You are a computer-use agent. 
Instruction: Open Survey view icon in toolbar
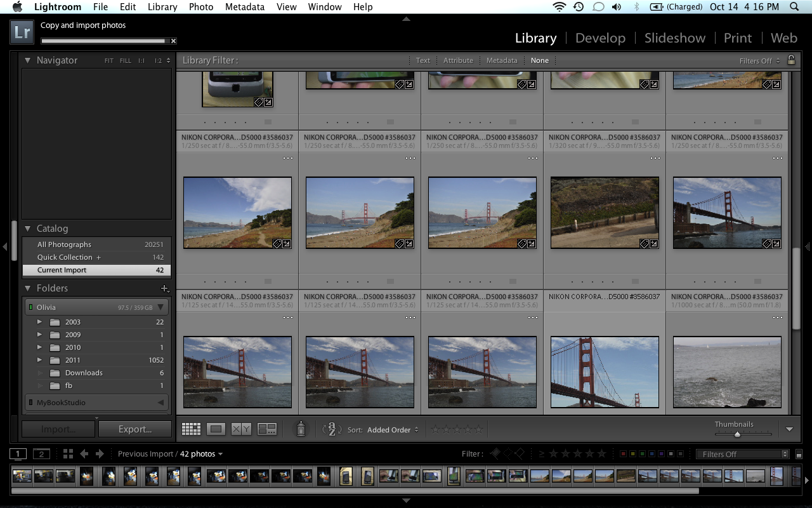click(x=267, y=429)
